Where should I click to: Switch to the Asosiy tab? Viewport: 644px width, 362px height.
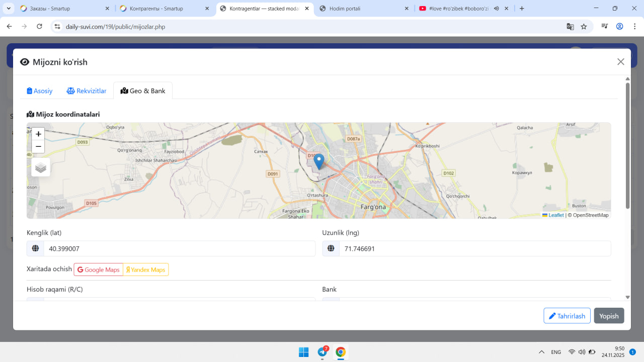pyautogui.click(x=40, y=91)
